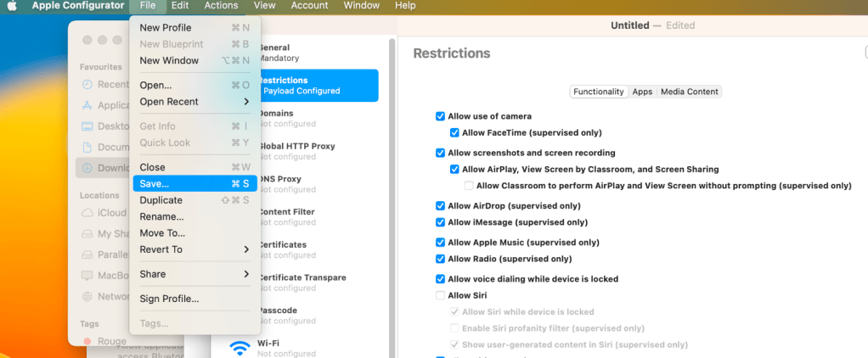
Task: Click the Network globe icon
Action: coord(87,296)
